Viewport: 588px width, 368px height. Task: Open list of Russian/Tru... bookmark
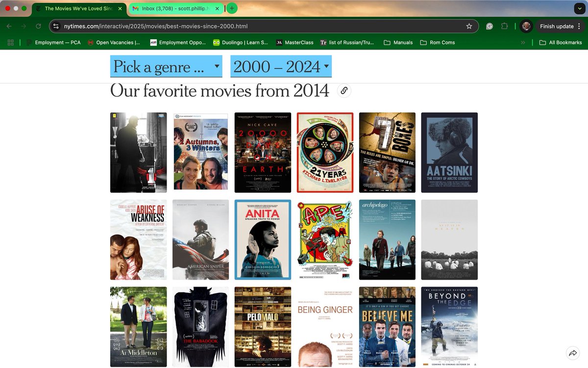pos(347,43)
